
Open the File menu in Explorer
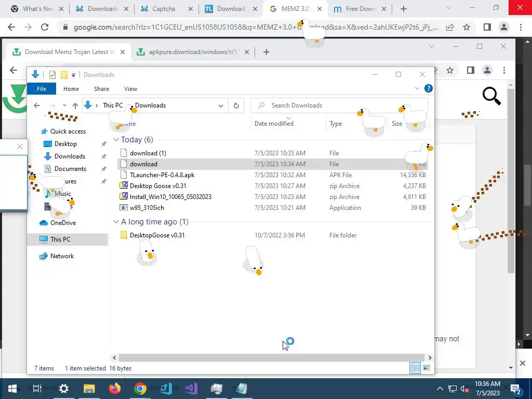coord(42,89)
